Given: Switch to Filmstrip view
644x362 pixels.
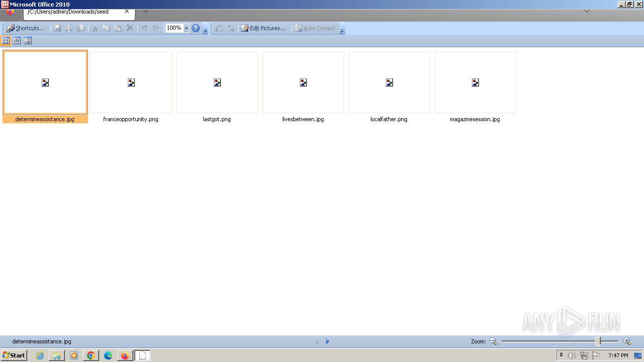Looking at the screenshot, I should [17, 41].
